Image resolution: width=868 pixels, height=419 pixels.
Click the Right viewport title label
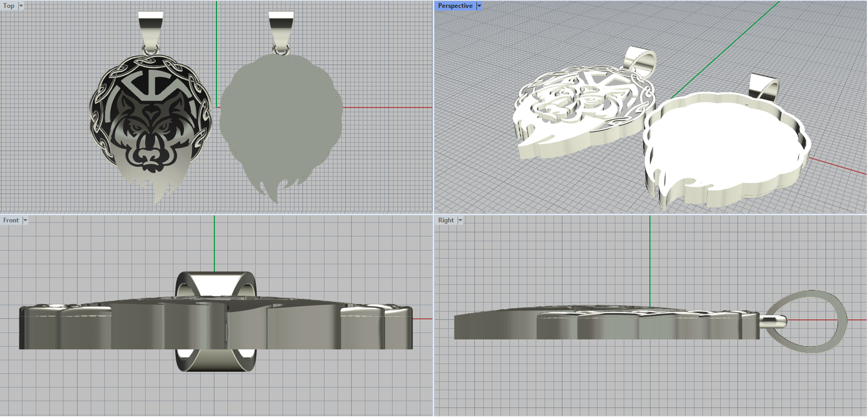[x=446, y=220]
